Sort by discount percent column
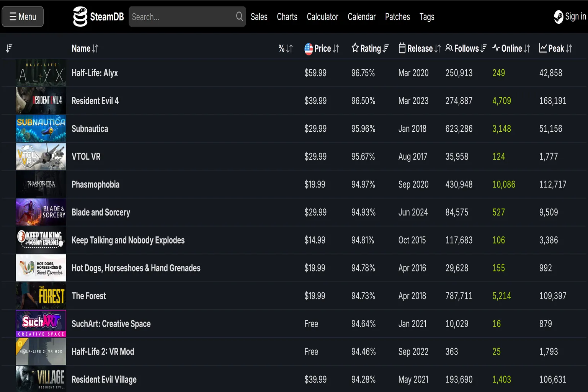The width and height of the screenshot is (588, 392). (x=286, y=49)
